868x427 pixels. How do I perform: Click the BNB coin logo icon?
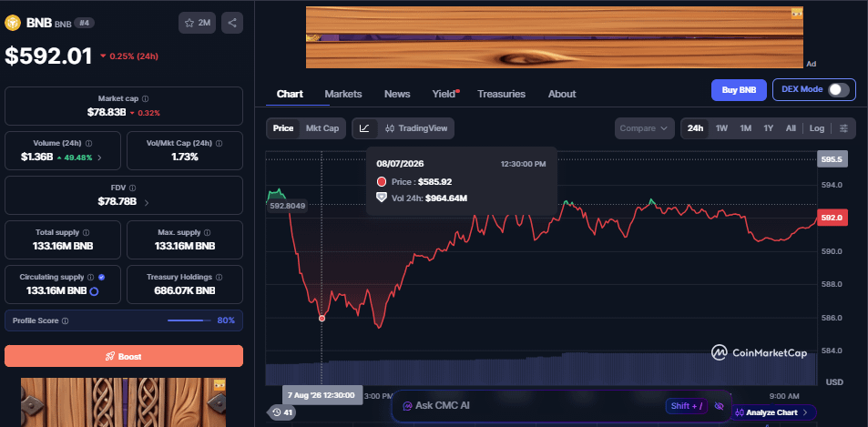[12, 23]
